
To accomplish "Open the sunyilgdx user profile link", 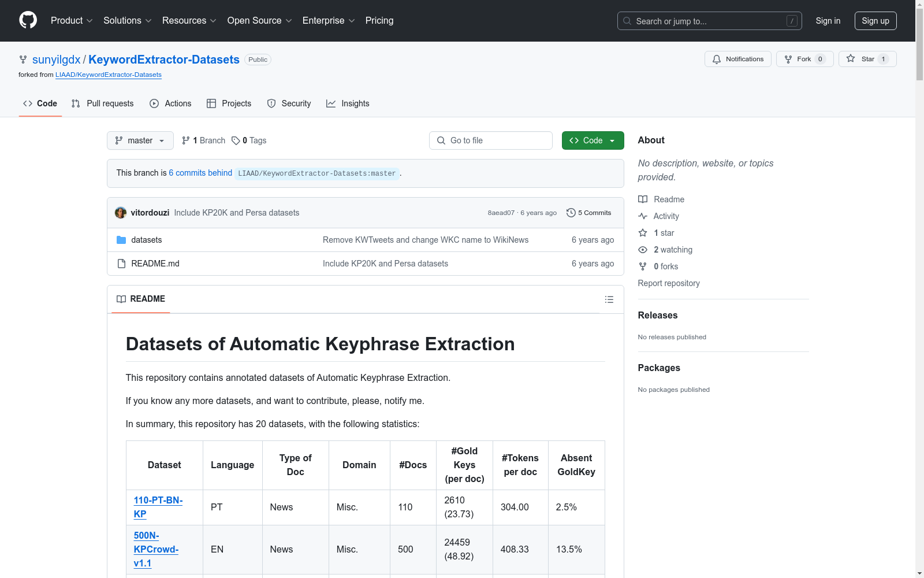I will 57,60.
